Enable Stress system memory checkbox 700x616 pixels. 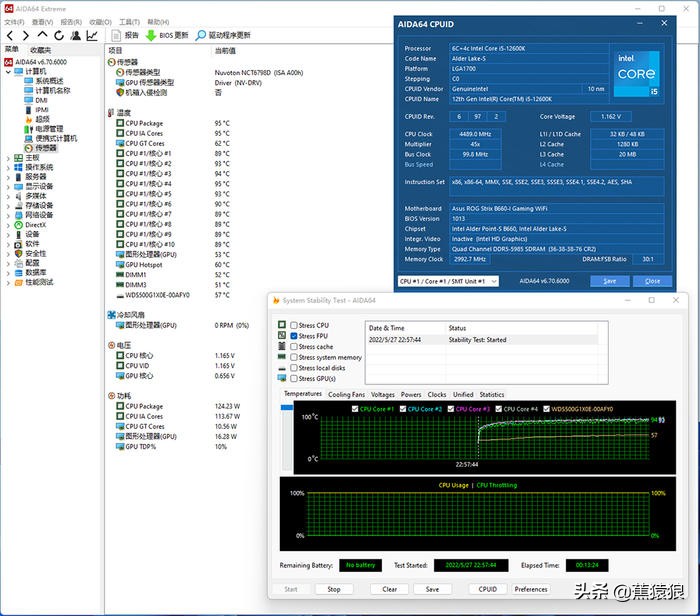[294, 358]
